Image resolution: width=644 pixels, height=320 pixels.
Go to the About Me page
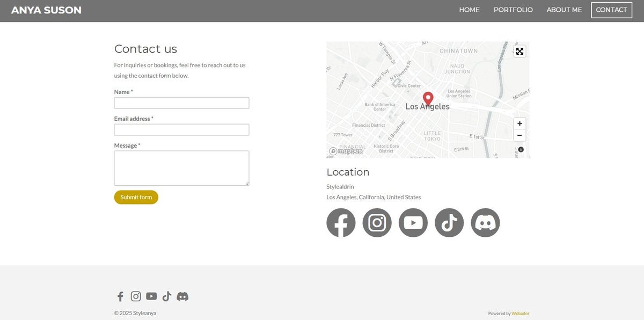(x=564, y=9)
